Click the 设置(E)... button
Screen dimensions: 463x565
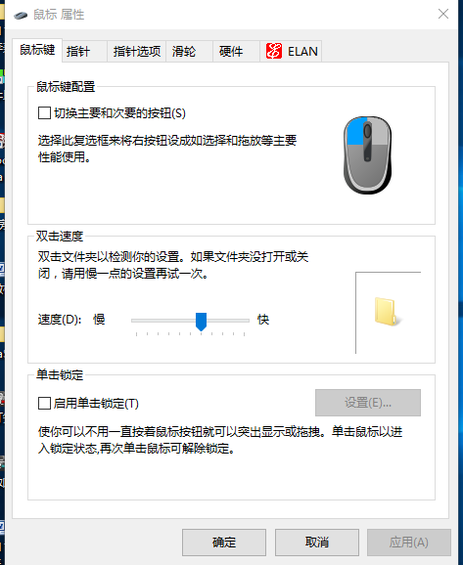tap(368, 402)
